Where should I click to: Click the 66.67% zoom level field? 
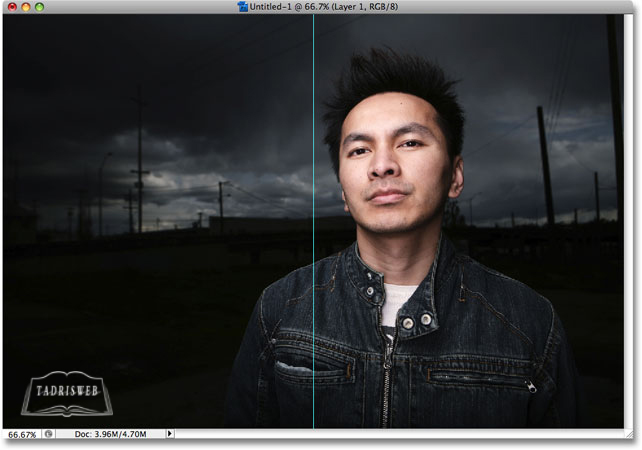pos(22,435)
